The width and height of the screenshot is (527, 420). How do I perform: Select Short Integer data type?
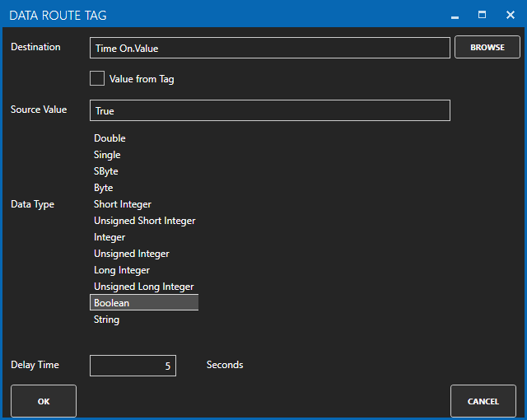click(x=123, y=204)
